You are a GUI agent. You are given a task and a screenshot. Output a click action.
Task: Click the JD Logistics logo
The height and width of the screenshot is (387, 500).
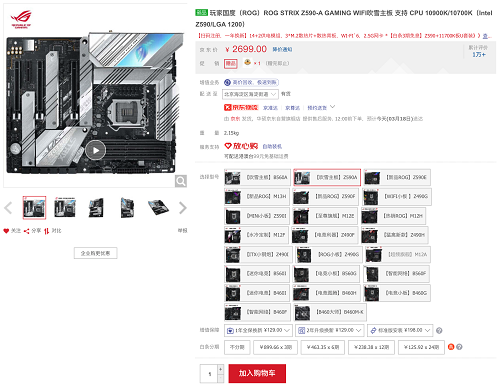(x=241, y=107)
